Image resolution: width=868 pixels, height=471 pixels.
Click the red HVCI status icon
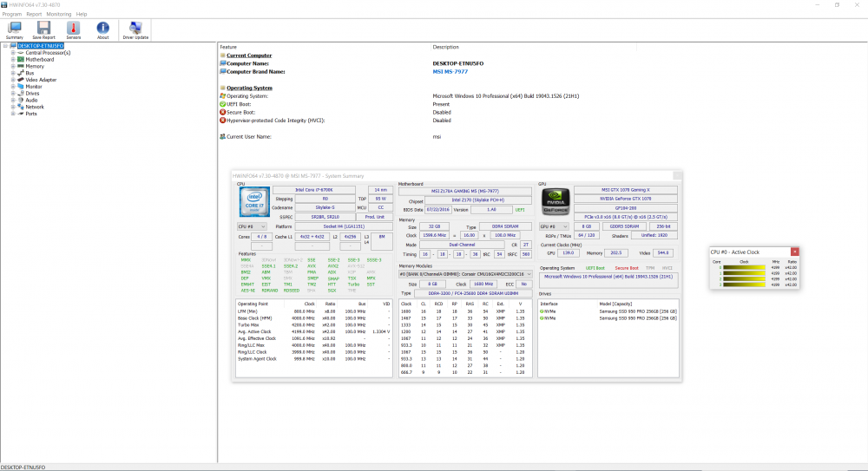(x=222, y=120)
